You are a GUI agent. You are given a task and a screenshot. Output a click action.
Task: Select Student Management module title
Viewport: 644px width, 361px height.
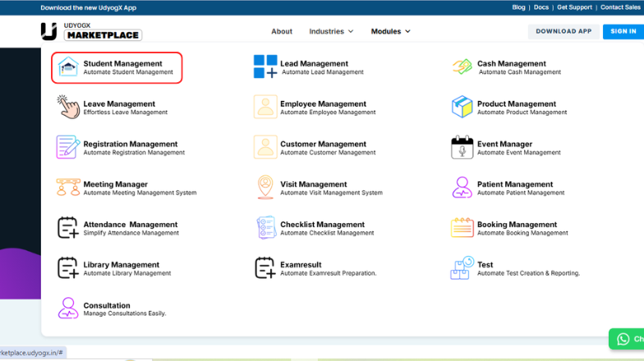(x=123, y=64)
